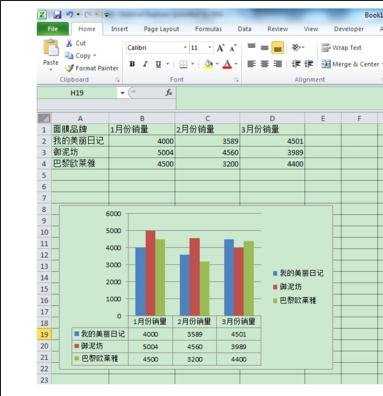Image resolution: width=383 pixels, height=396 pixels.
Task: Expand the Name Box dropdown arrow
Action: pos(122,93)
